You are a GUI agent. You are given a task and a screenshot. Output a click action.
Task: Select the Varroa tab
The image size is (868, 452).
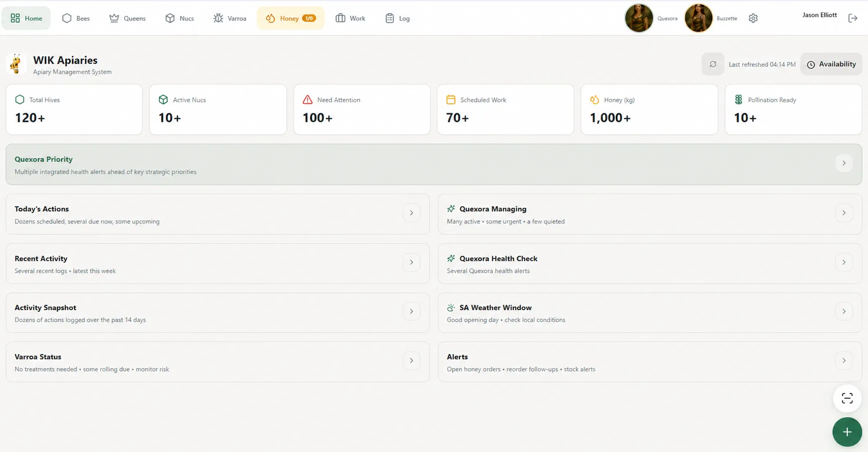point(230,18)
